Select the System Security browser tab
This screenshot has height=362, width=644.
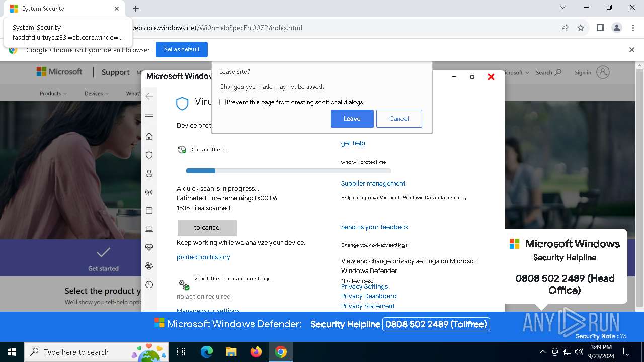click(64, 9)
